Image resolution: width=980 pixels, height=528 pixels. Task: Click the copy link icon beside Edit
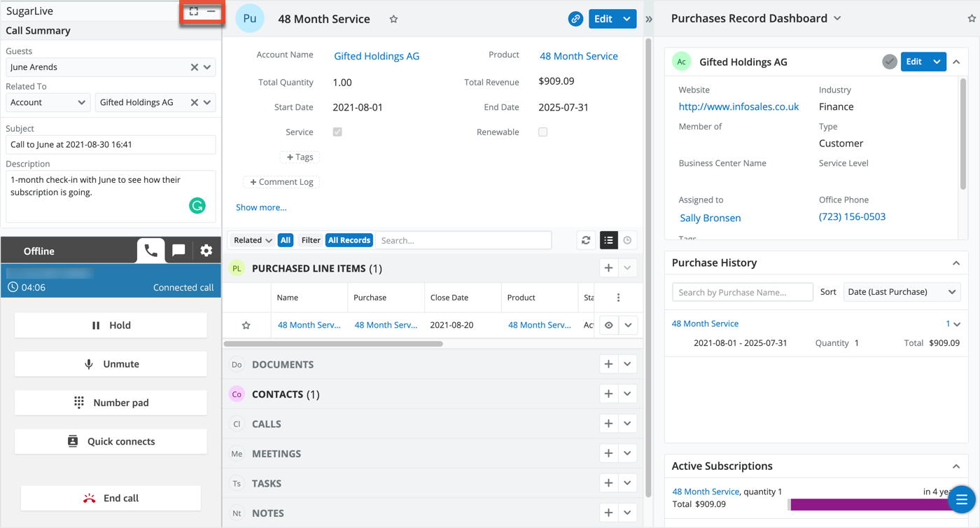click(575, 19)
